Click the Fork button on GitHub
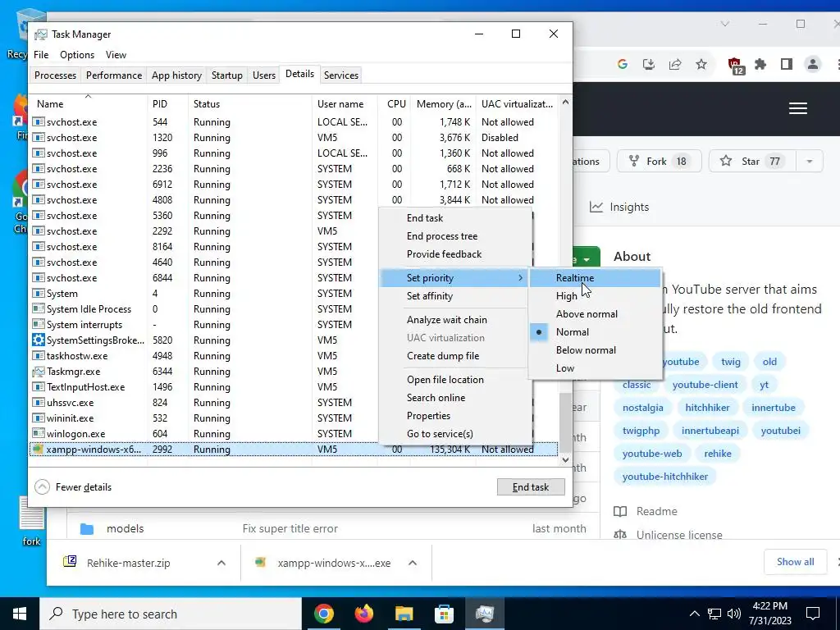The image size is (840, 630). point(659,162)
